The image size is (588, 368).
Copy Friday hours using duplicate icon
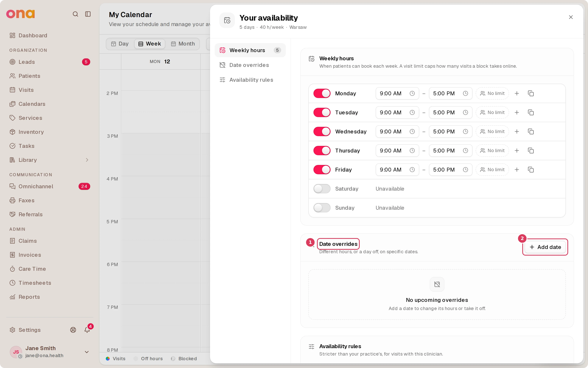pos(531,170)
